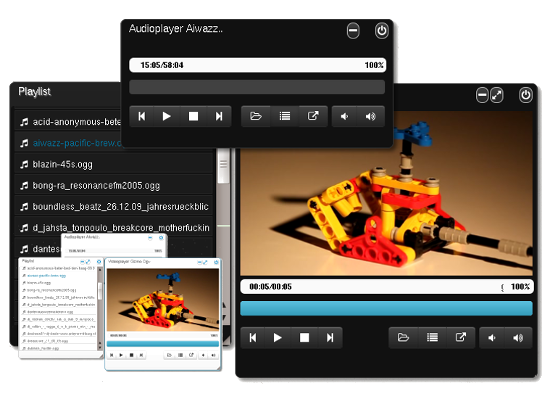Power off the video player window
Viewport: 550px width, 399px height.
point(525,95)
